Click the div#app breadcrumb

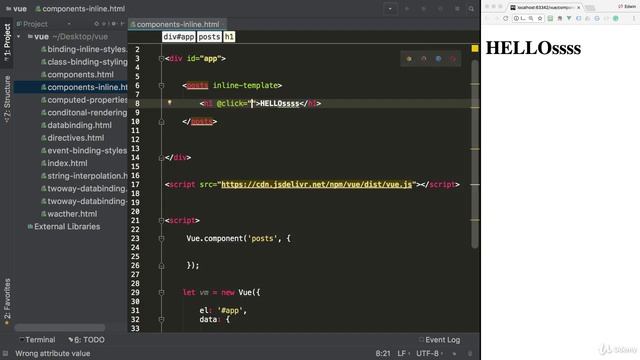tap(178, 37)
